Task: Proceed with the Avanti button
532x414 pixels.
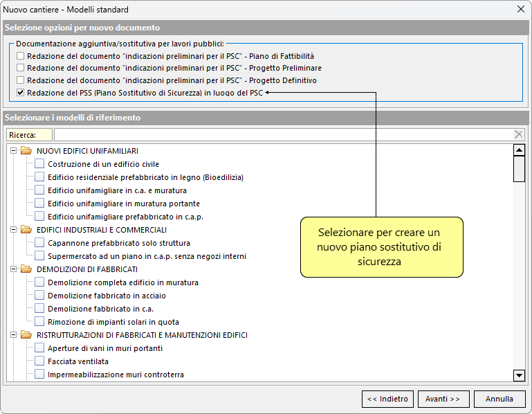Action: point(443,399)
